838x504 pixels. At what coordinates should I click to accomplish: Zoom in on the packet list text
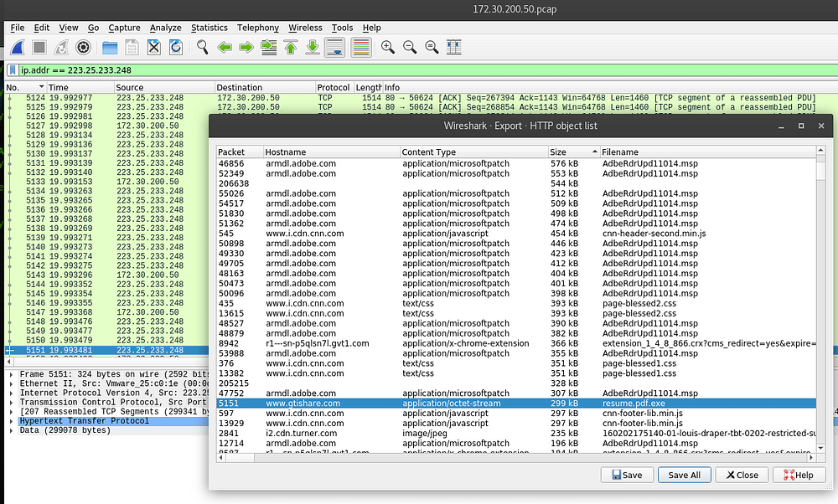(388, 47)
